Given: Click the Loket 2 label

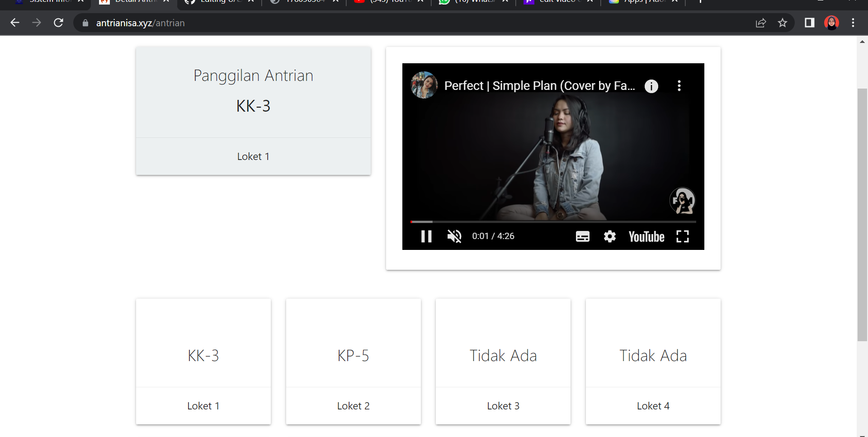Looking at the screenshot, I should click(354, 406).
